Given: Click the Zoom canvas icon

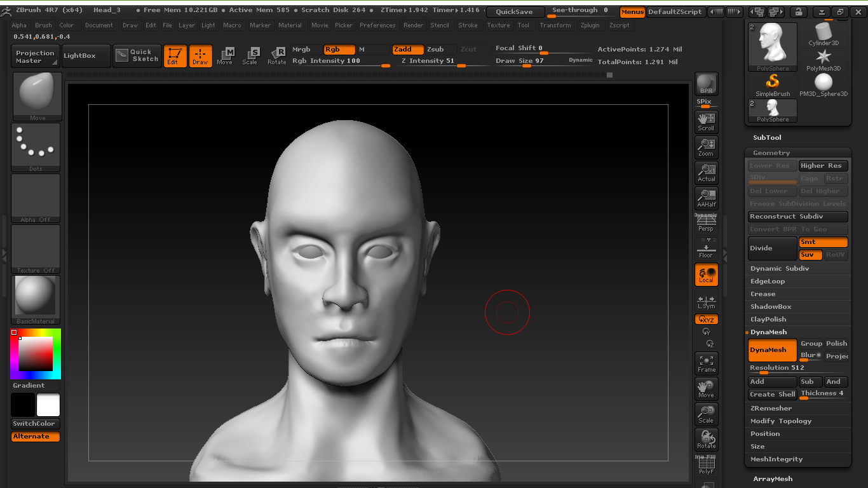Looking at the screenshot, I should [706, 146].
